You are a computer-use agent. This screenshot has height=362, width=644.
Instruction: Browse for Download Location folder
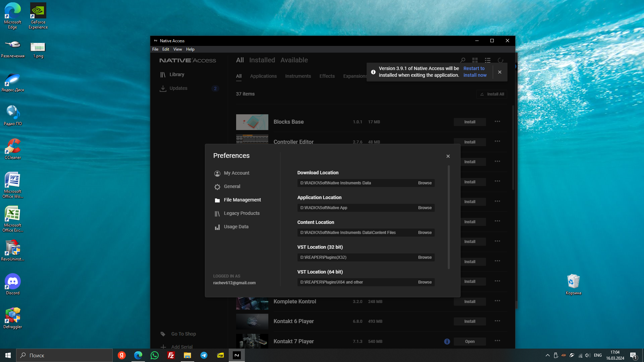[x=425, y=183]
